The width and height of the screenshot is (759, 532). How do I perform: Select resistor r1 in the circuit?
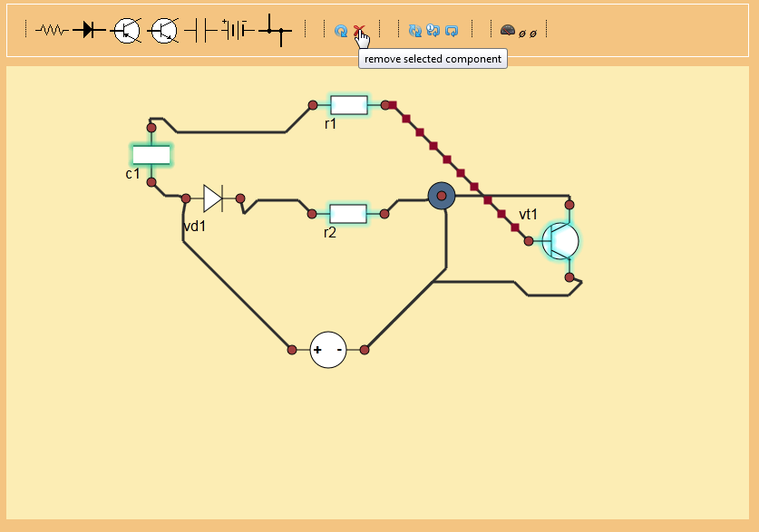click(x=349, y=105)
